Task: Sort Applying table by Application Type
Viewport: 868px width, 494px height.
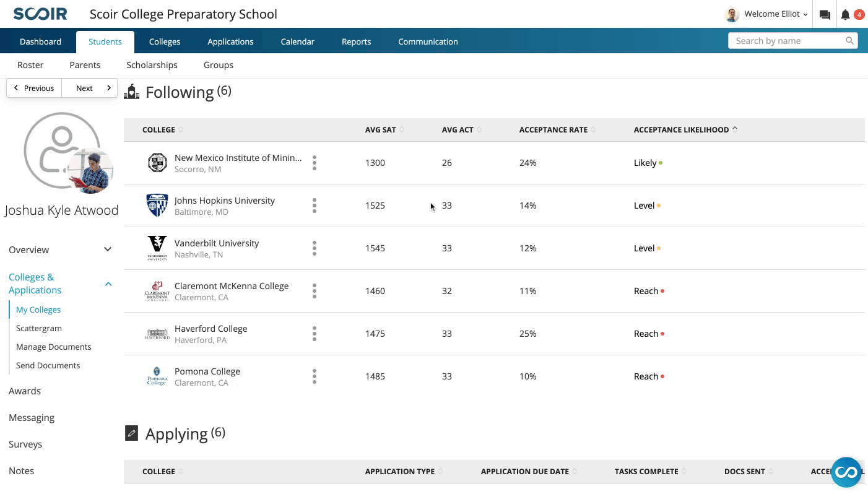Action: pos(404,471)
